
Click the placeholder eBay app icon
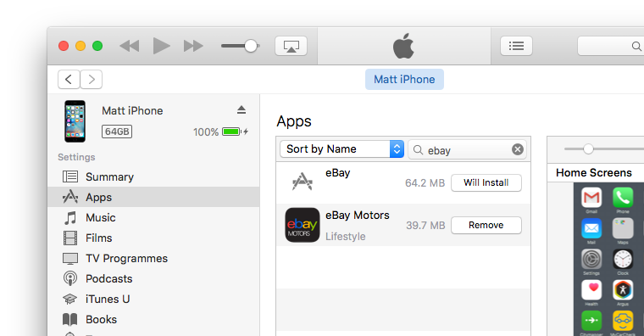click(x=303, y=182)
